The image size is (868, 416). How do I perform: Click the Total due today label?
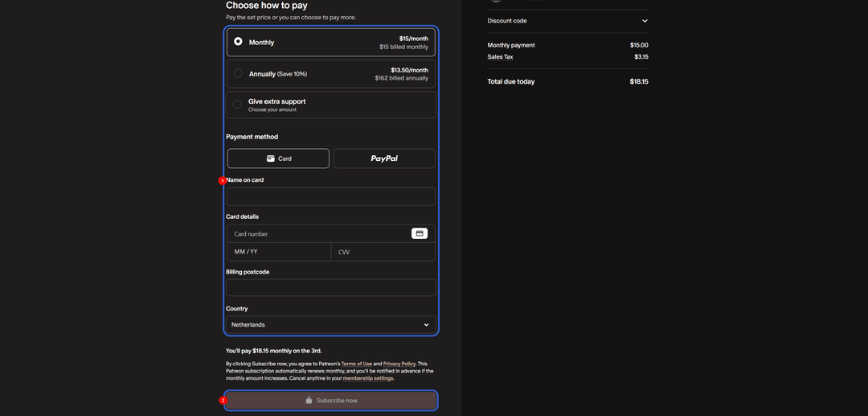[511, 82]
